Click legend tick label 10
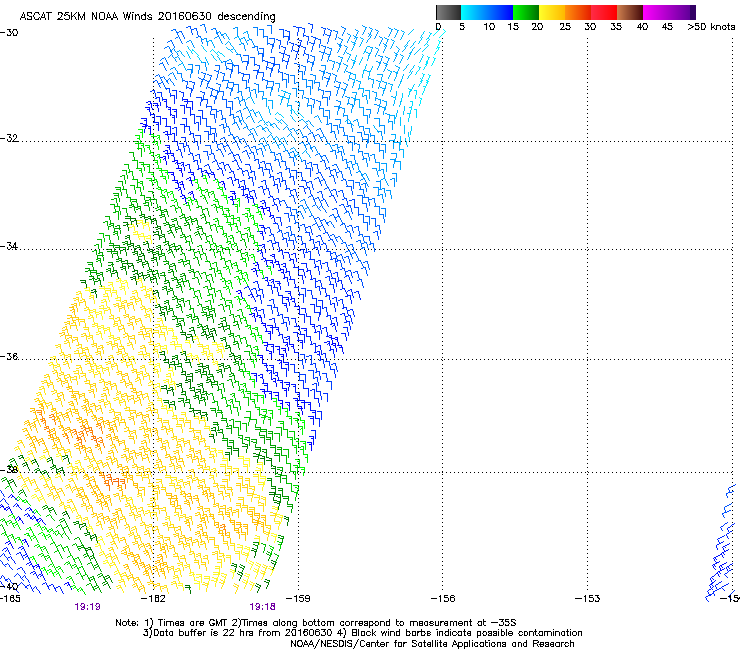Screen dimensions: 740x650 point(489,27)
